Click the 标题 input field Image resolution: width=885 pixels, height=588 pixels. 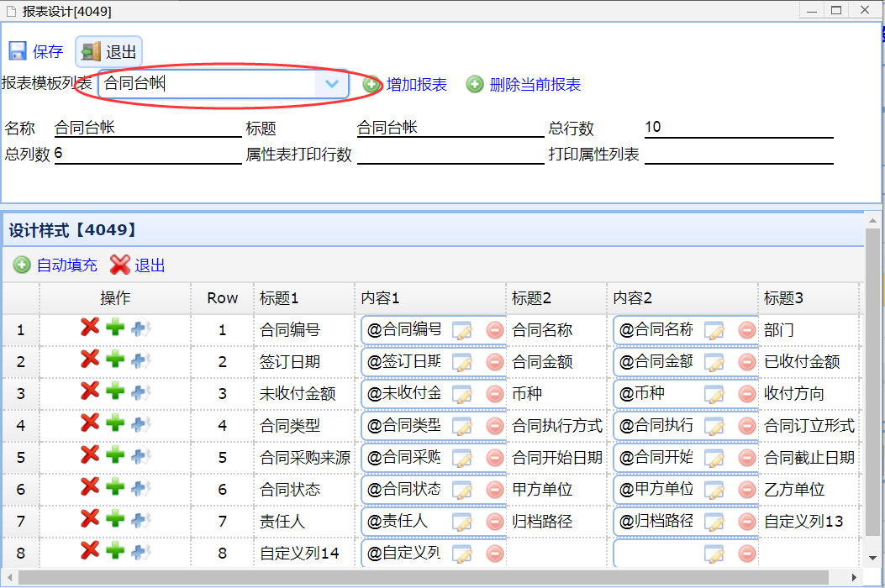[450, 128]
